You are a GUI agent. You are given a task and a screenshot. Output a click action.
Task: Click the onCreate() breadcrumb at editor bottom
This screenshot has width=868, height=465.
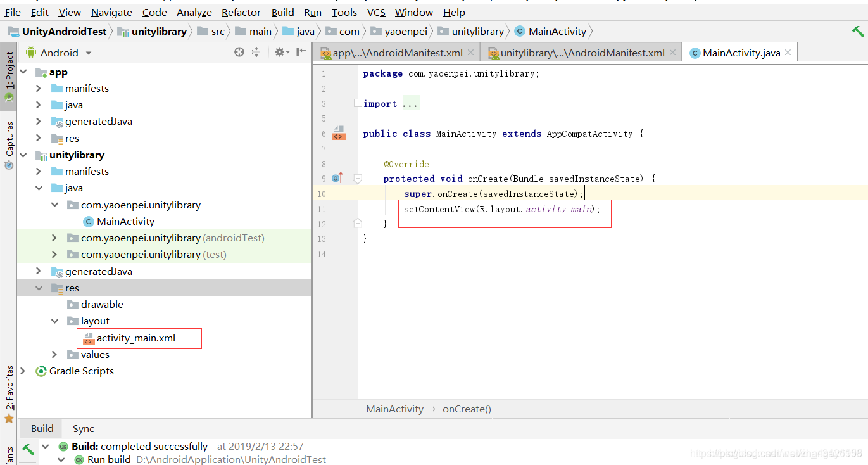click(467, 409)
